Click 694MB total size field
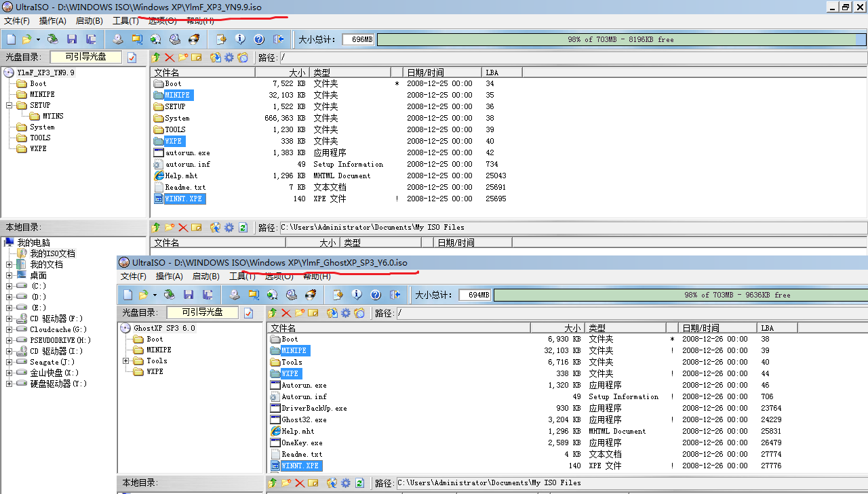868x494 pixels. coord(475,295)
